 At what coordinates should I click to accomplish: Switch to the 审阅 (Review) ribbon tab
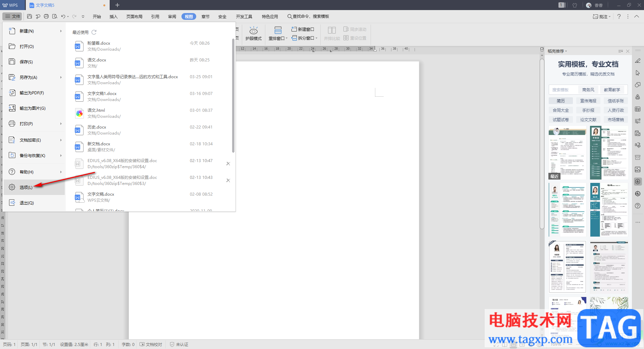tap(172, 16)
